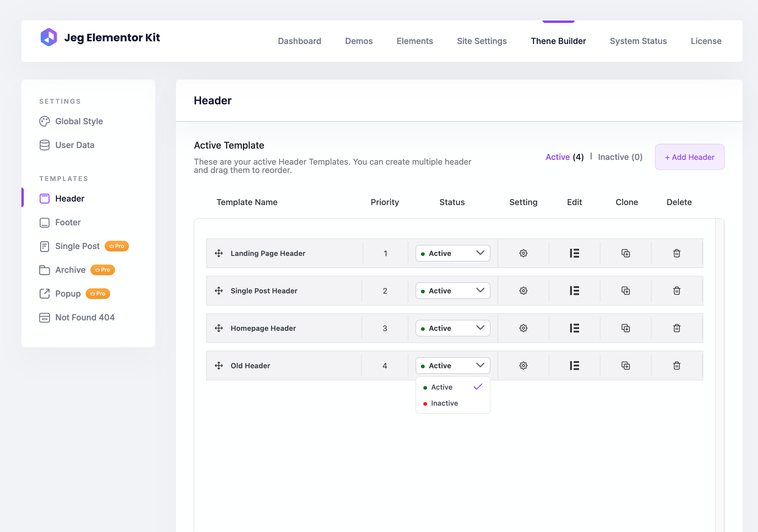Switch to the Site Settings tab

481,41
